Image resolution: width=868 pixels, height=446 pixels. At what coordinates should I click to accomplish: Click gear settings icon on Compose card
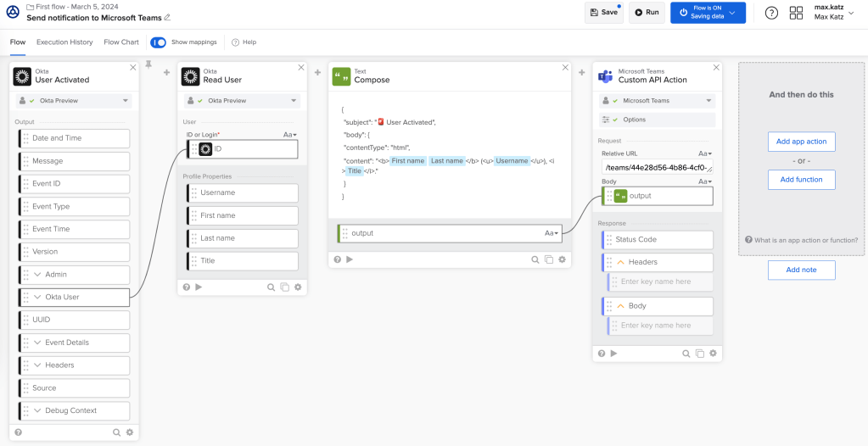(562, 259)
